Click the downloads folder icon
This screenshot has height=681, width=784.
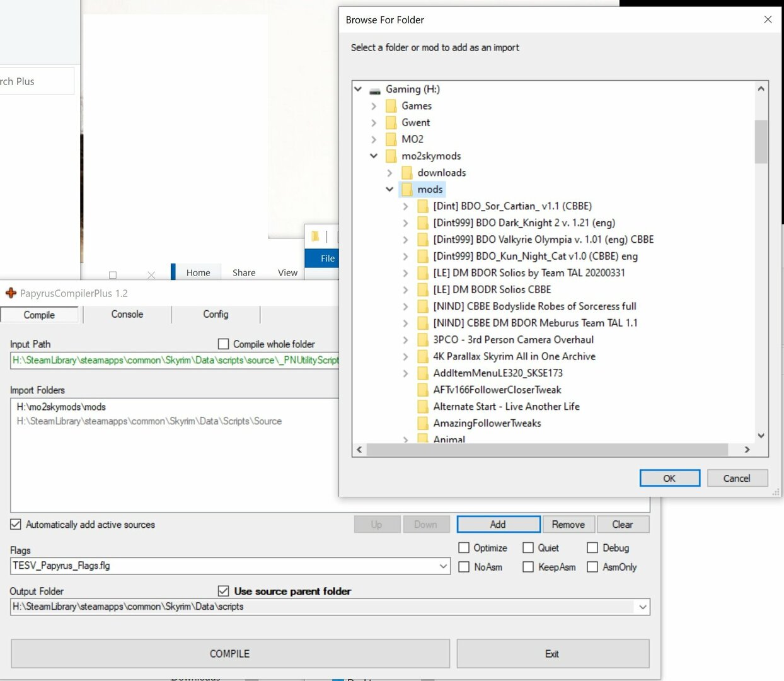point(406,173)
